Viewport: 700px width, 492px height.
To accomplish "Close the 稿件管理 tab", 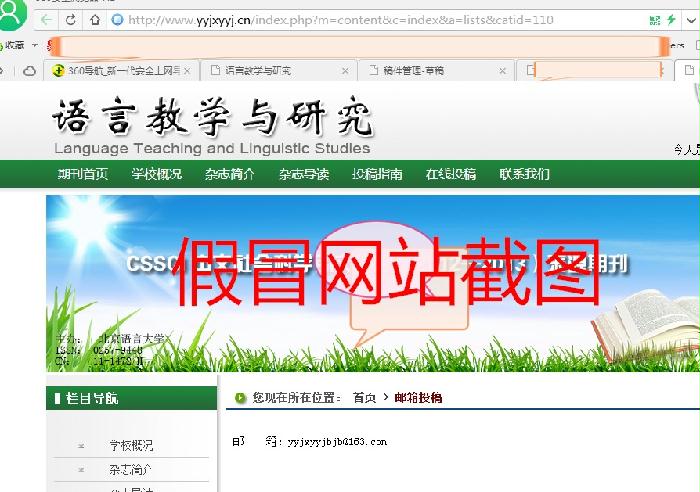I will (504, 70).
